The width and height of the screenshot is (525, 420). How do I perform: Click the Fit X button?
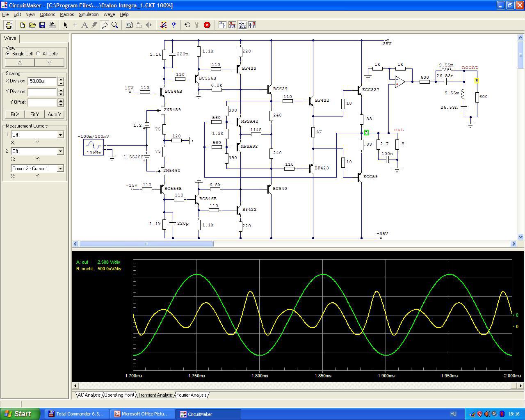point(15,114)
